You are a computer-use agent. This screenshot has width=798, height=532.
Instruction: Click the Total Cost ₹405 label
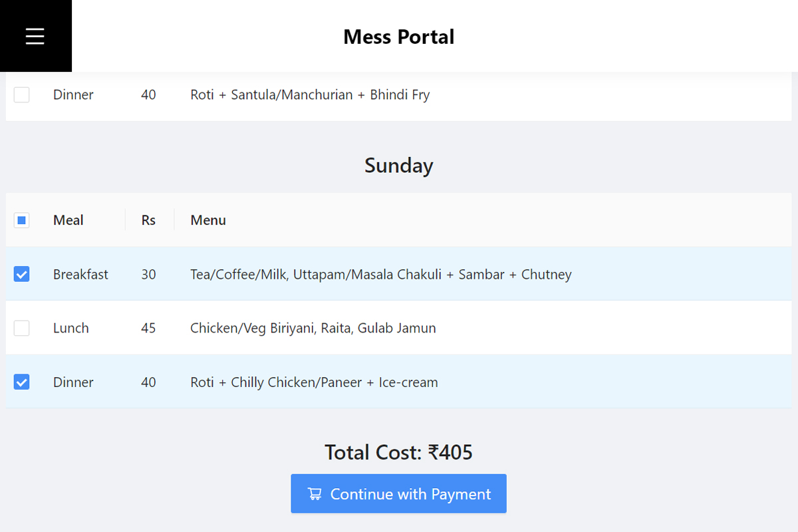point(398,453)
